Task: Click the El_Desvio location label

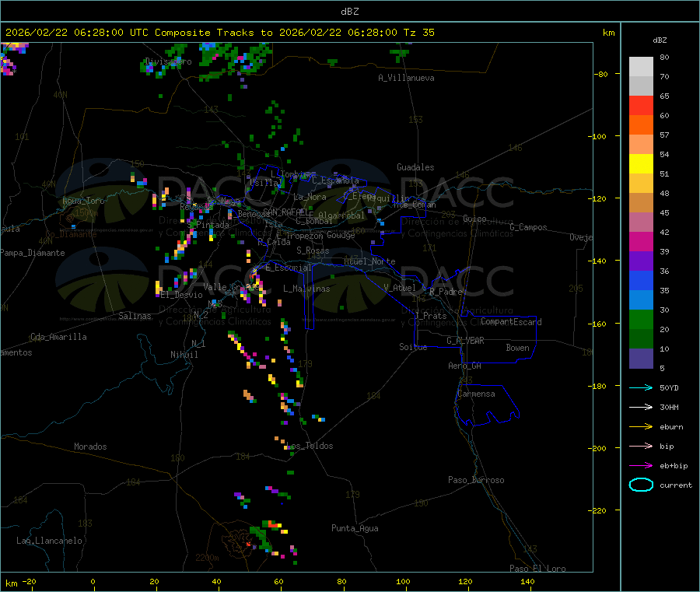Action: (181, 295)
